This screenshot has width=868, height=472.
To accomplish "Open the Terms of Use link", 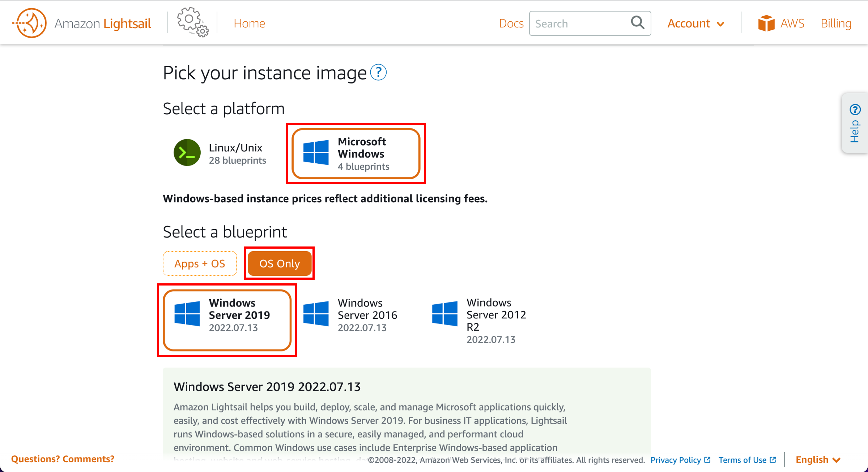I will click(747, 460).
